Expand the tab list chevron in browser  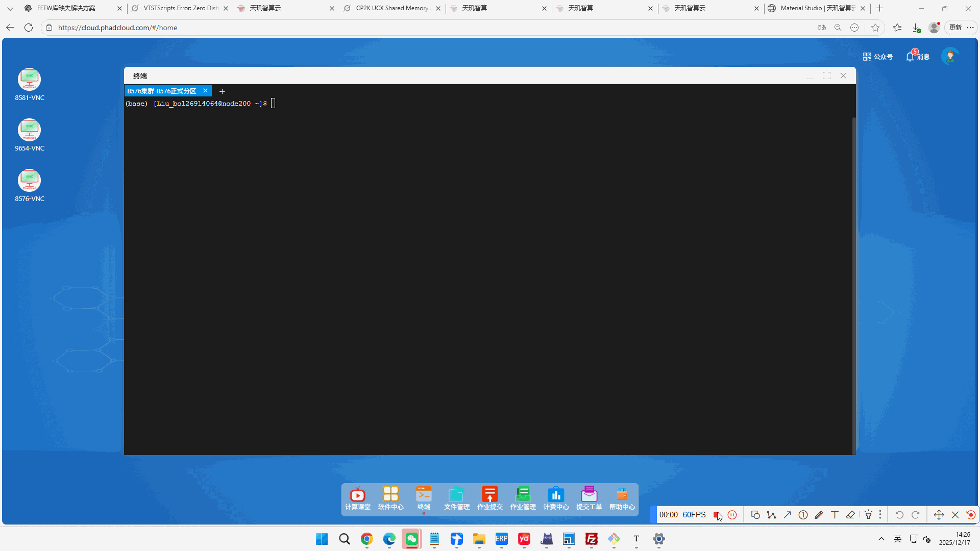pyautogui.click(x=10, y=8)
